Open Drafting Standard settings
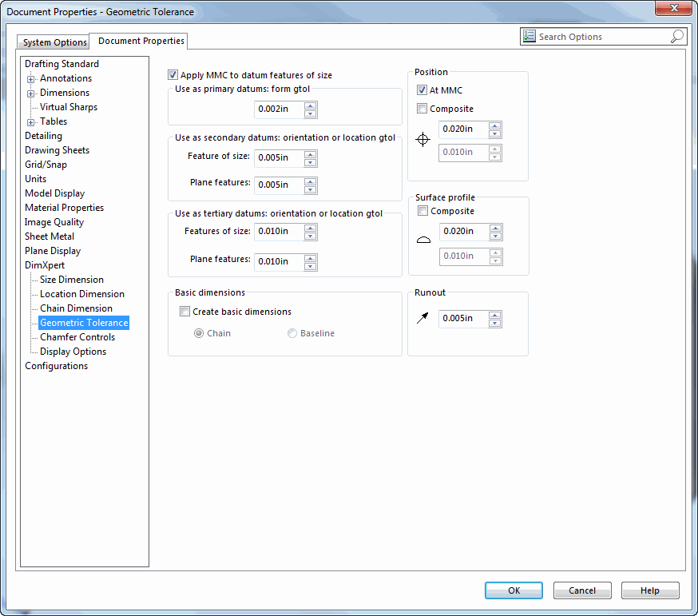Image resolution: width=698 pixels, height=616 pixels. point(61,64)
